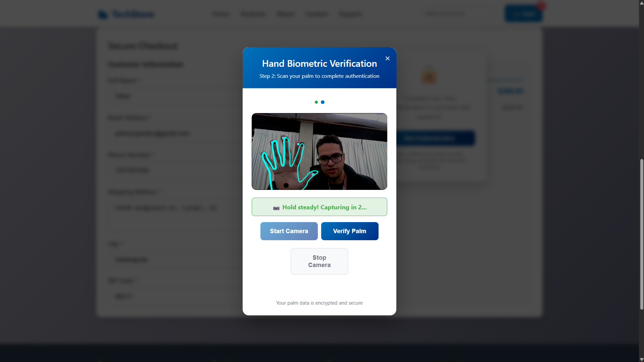Click the black palm center marker dot
Image resolution: width=644 pixels, height=362 pixels.
pyautogui.click(x=286, y=186)
